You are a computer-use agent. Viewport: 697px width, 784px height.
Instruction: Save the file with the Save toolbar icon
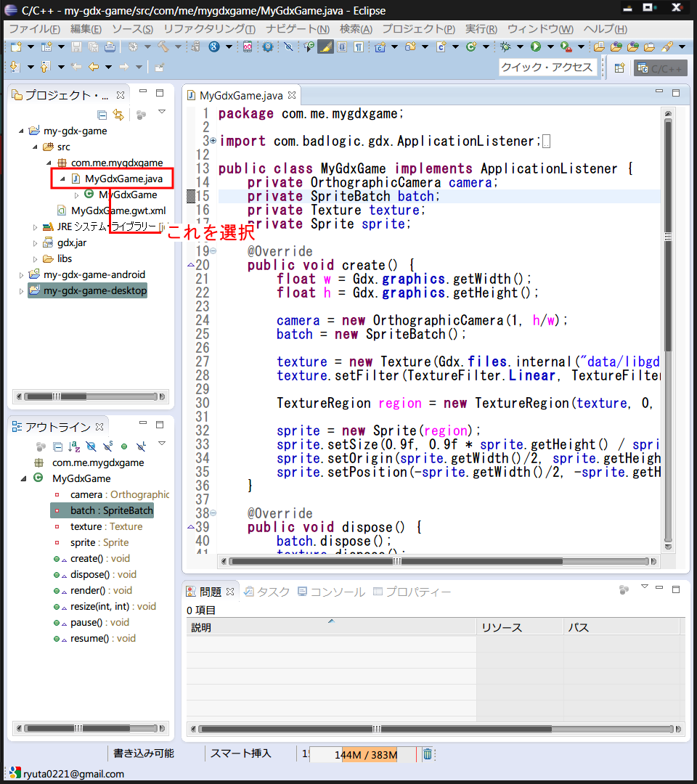(77, 46)
